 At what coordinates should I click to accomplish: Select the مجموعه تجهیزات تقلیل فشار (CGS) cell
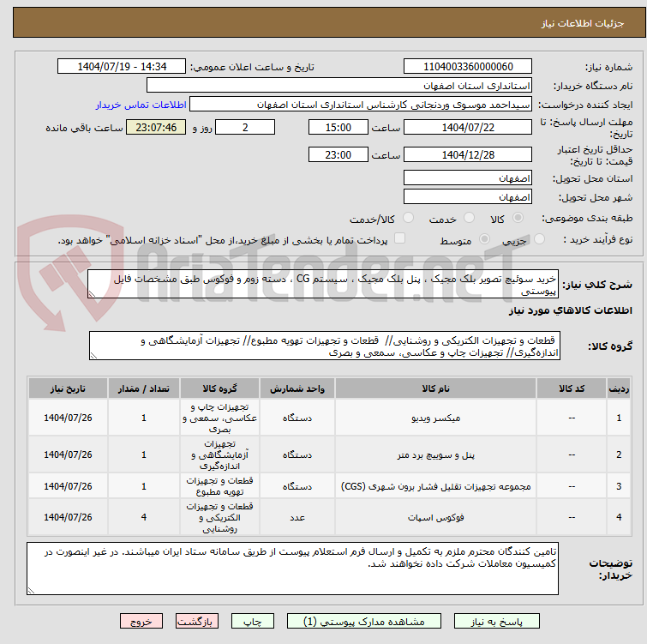(x=435, y=486)
